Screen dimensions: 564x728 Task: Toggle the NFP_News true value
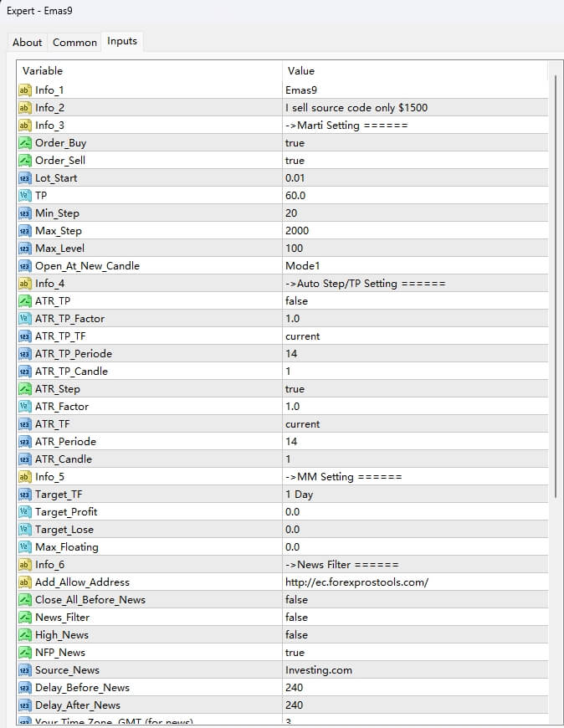(x=295, y=653)
